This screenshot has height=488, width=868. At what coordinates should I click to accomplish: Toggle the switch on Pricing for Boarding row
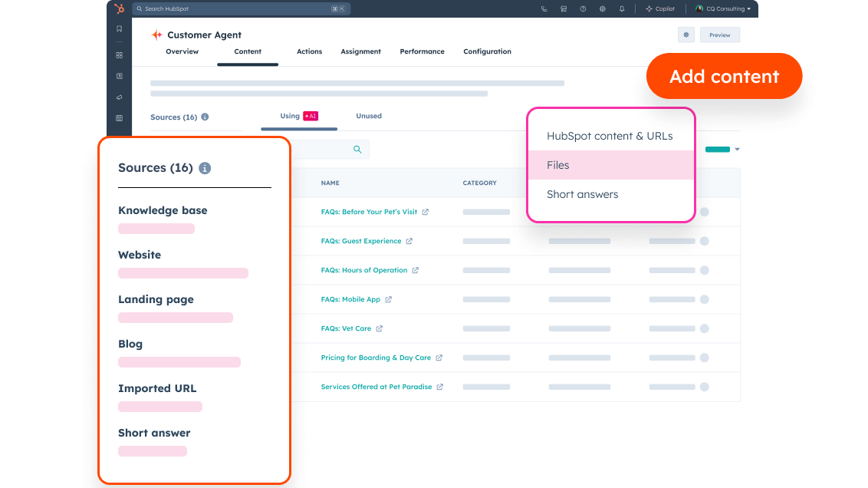[x=705, y=358]
